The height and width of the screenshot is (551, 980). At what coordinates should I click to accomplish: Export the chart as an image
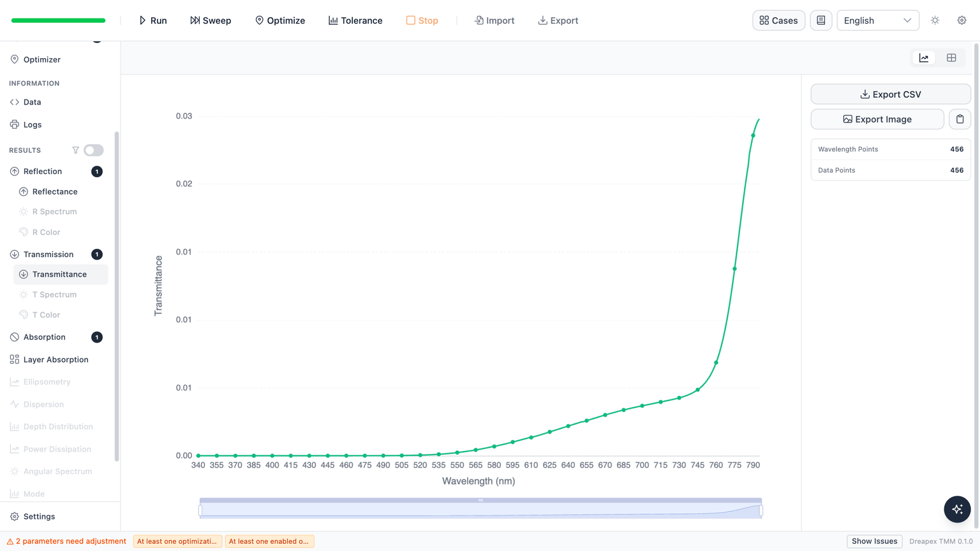click(877, 119)
